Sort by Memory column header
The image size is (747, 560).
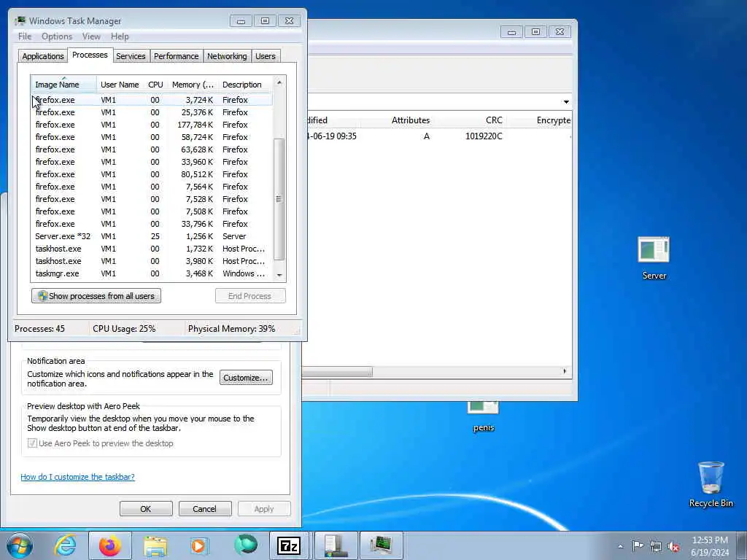[193, 85]
